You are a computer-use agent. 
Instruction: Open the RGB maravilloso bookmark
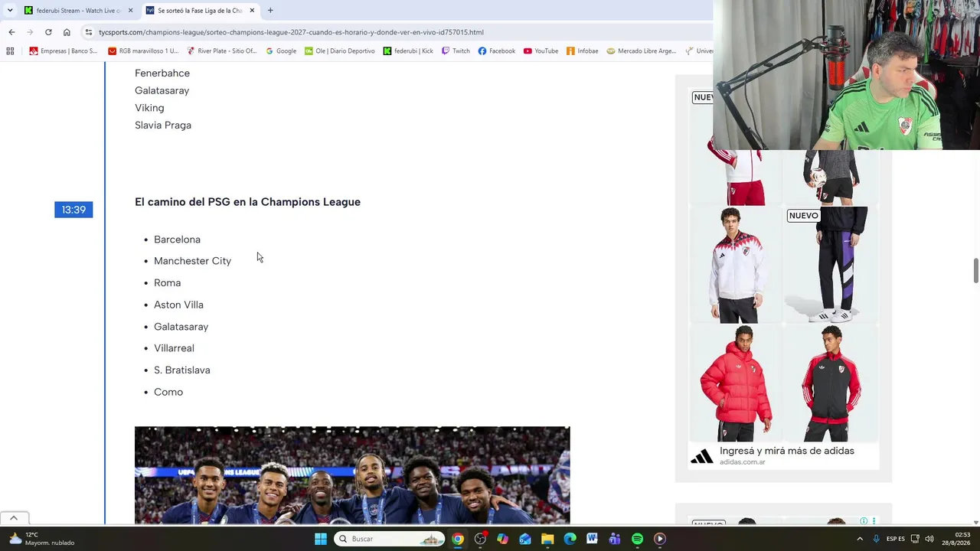pyautogui.click(x=143, y=51)
